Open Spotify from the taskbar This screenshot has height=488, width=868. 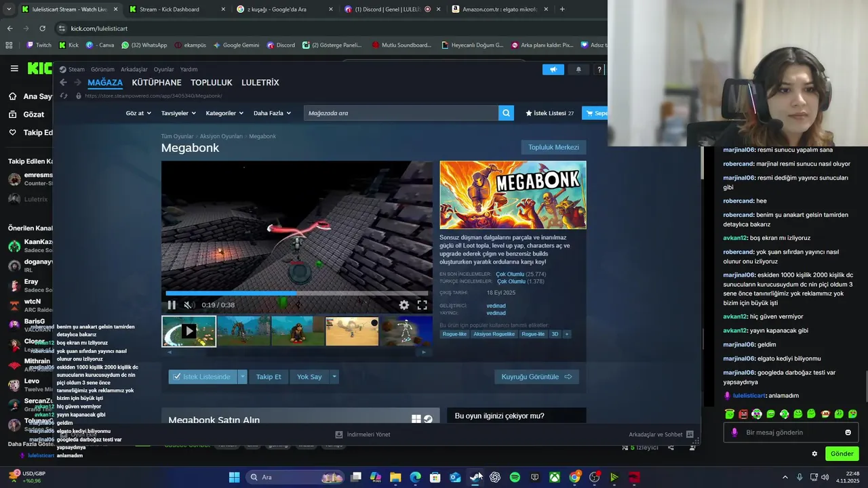(x=515, y=477)
